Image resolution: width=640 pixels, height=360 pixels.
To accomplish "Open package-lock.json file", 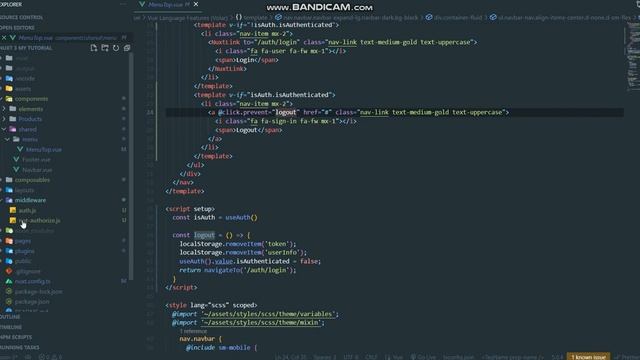I will tap(38, 291).
